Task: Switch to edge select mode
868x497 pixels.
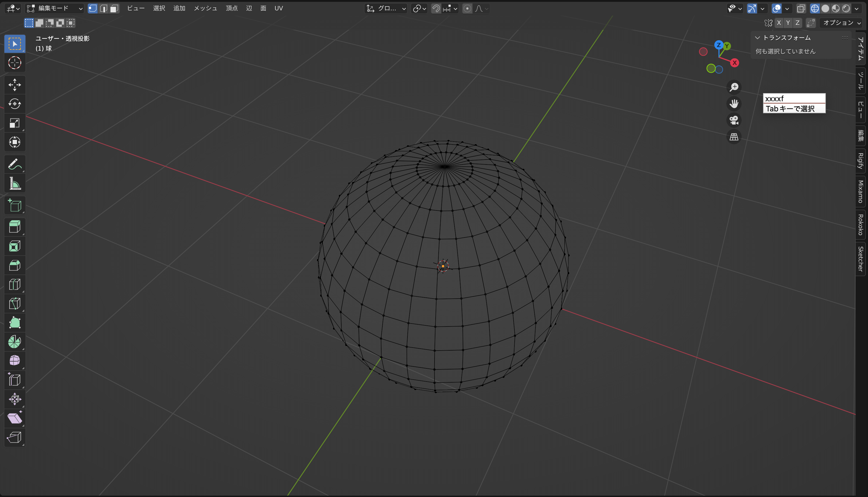Action: (x=103, y=8)
